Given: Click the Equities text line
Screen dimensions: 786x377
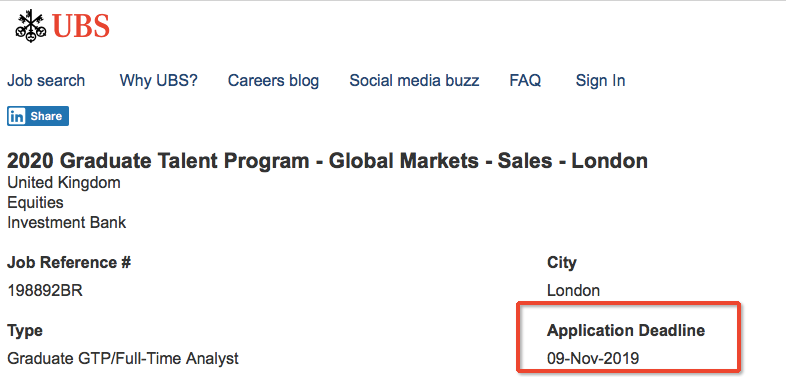Looking at the screenshot, I should [x=35, y=203].
